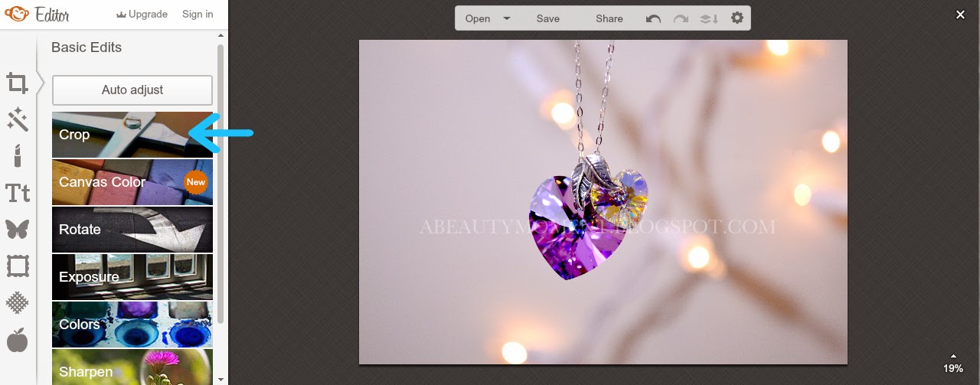Click Share in the top toolbar
980x385 pixels.
coord(609,18)
